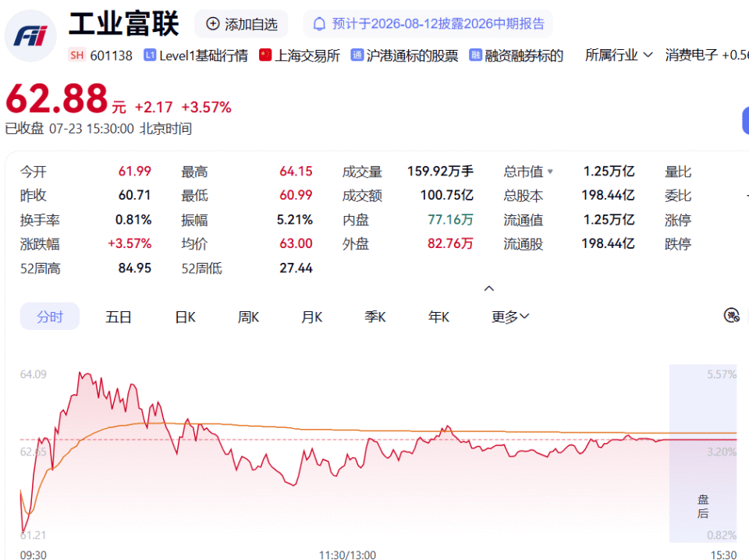Open the 更多 chart options dropdown
Screen dimensions: 749x560
(510, 317)
